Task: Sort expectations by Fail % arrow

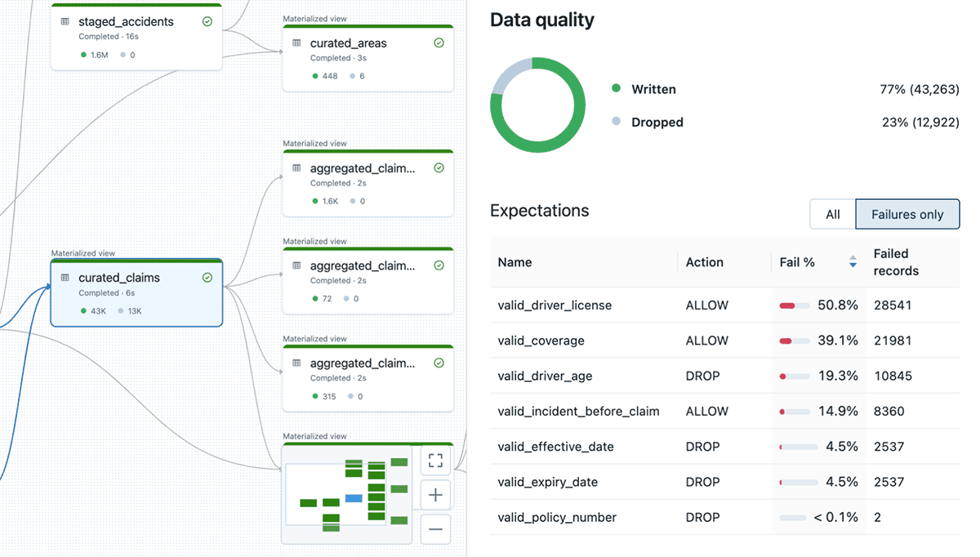Action: click(x=853, y=262)
